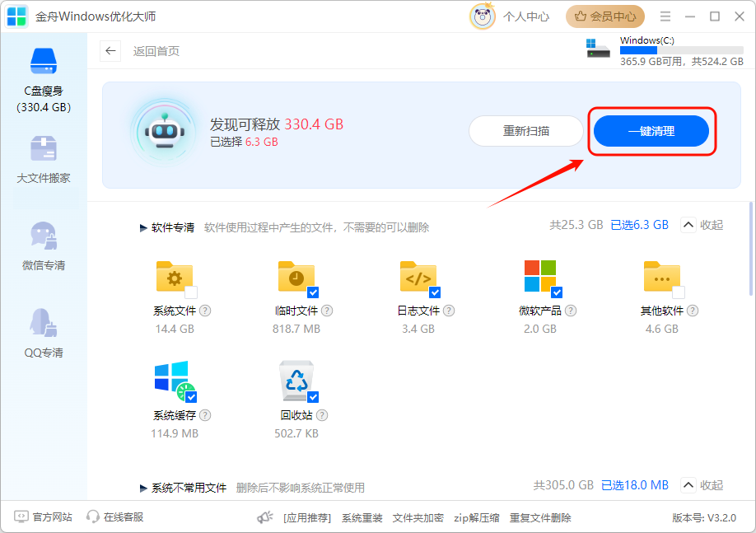Open the 微信专清 sidebar tool

(44, 246)
